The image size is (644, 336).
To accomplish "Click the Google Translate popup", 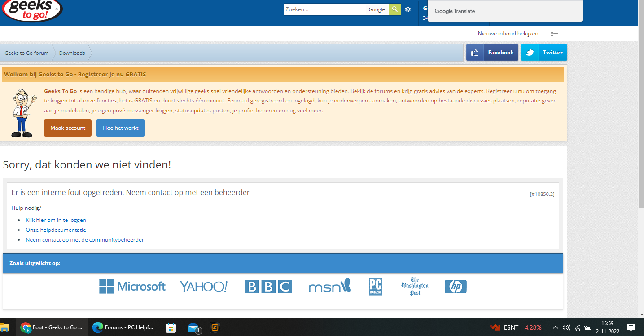I will point(505,11).
